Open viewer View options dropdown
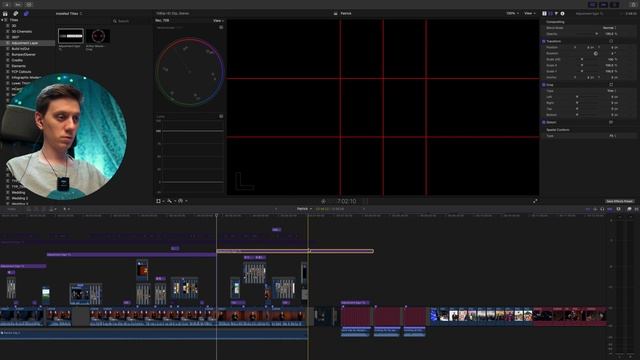 (x=529, y=13)
